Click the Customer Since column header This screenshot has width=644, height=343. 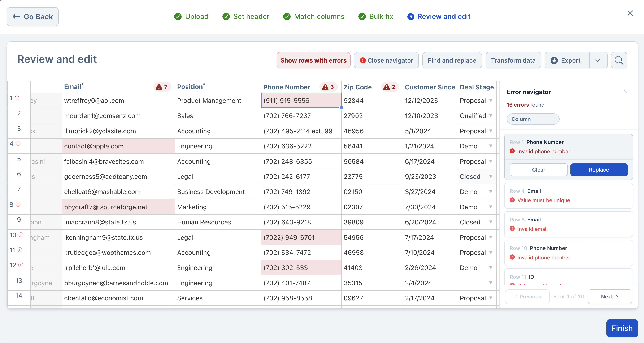[430, 87]
